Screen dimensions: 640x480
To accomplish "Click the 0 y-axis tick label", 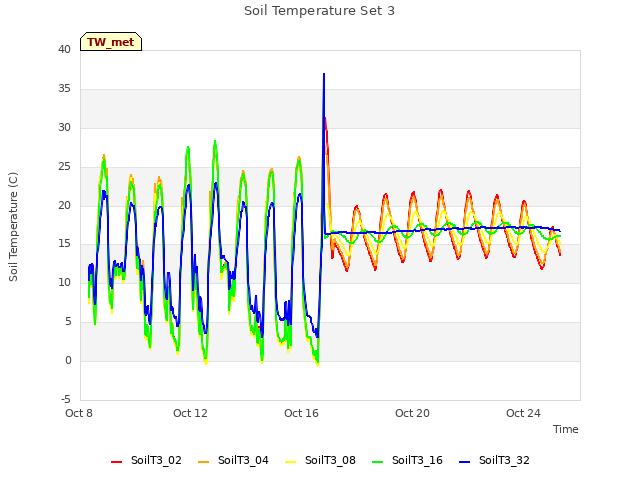I will [x=68, y=361].
